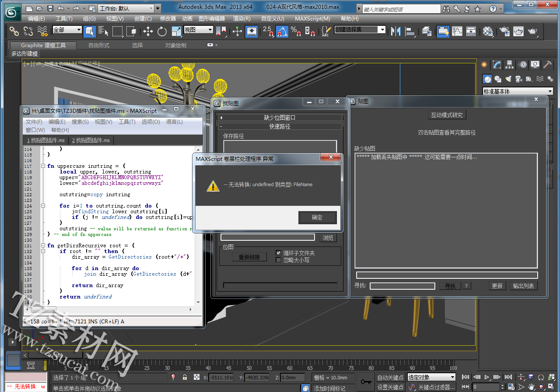Select the Link tool in main toolbar
The height and width of the screenshot is (392, 560).
tap(14, 31)
